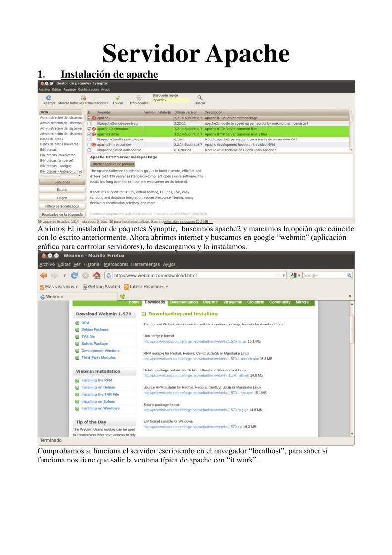Toggle libapache2-mod-auth-openid package checkbox

89,150
